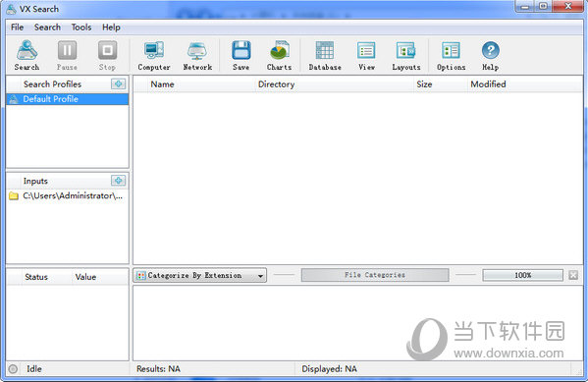Viewport: 588px width, 382px height.
Task: Open the Search menu
Action: click(47, 27)
